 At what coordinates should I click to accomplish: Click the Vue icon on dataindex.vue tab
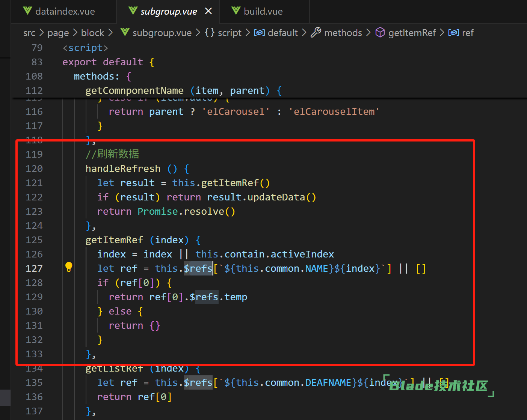27,11
